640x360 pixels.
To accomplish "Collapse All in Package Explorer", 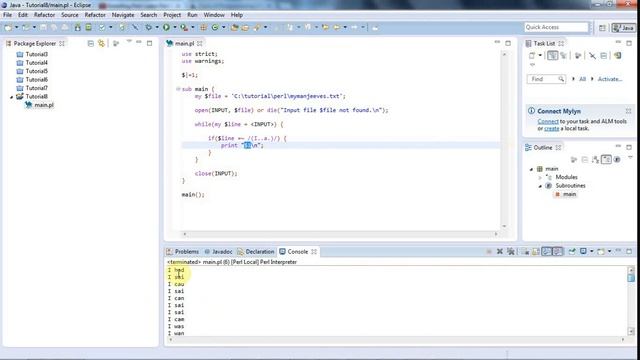I will (x=91, y=43).
